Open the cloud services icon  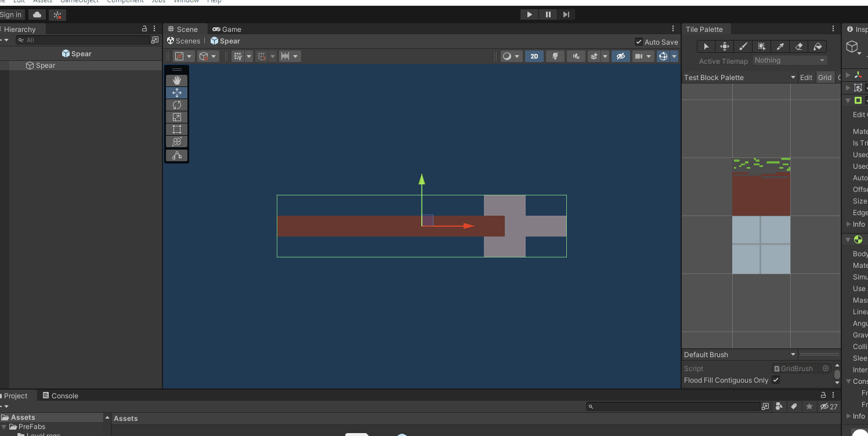click(37, 14)
